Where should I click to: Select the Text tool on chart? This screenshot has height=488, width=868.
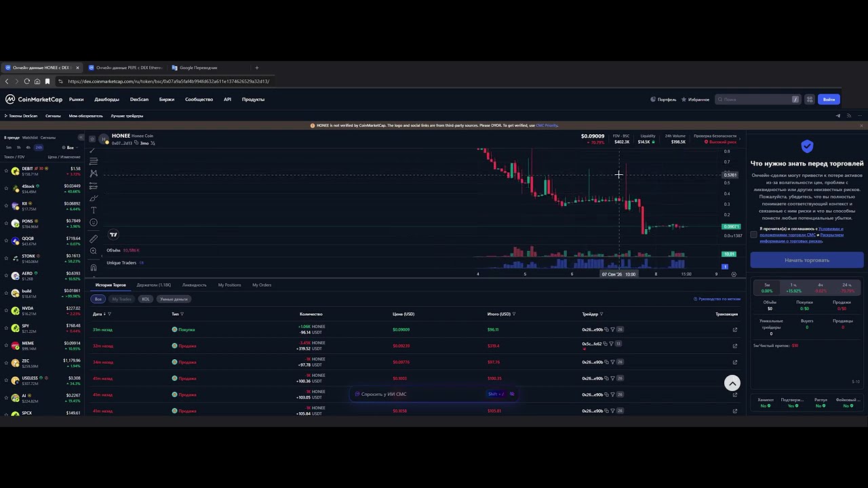[94, 210]
